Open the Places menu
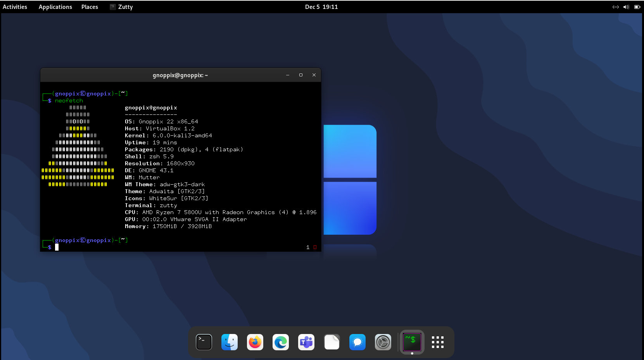The height and width of the screenshot is (360, 644). coord(89,7)
